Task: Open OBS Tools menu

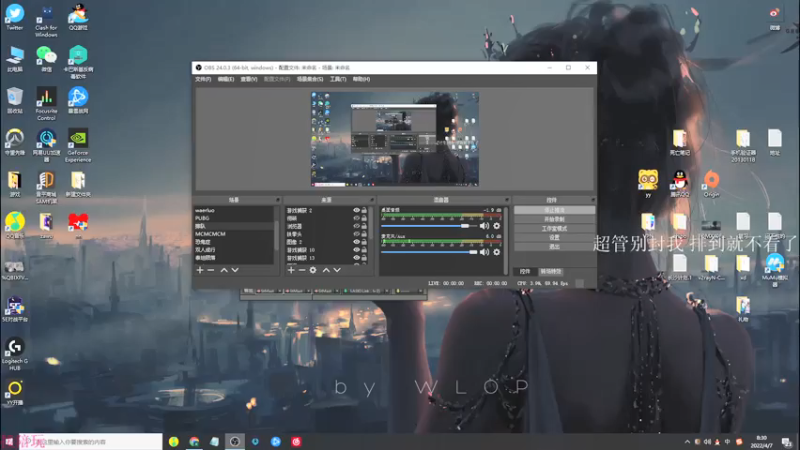Action: point(338,79)
